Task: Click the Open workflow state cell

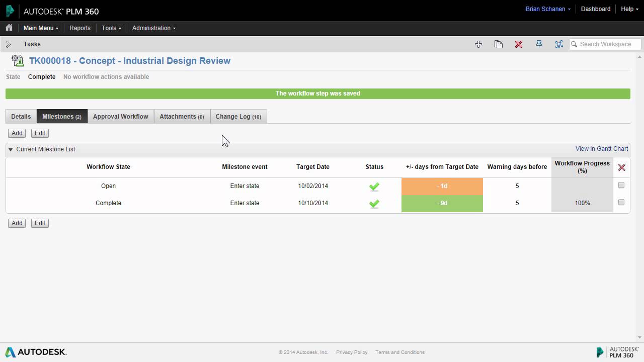Action: click(x=108, y=186)
